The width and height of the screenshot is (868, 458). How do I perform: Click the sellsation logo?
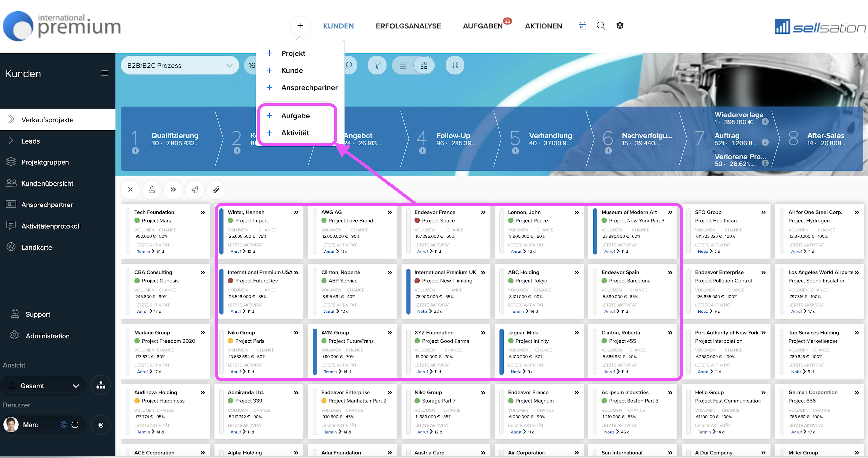[820, 26]
